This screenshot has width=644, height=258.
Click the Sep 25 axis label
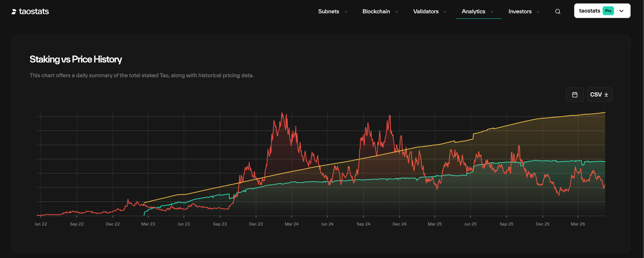coord(506,224)
